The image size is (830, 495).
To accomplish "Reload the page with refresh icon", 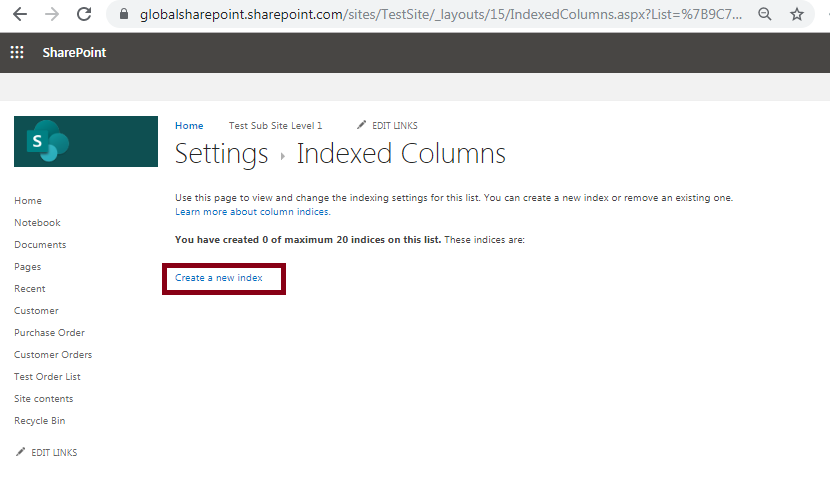I will click(84, 14).
